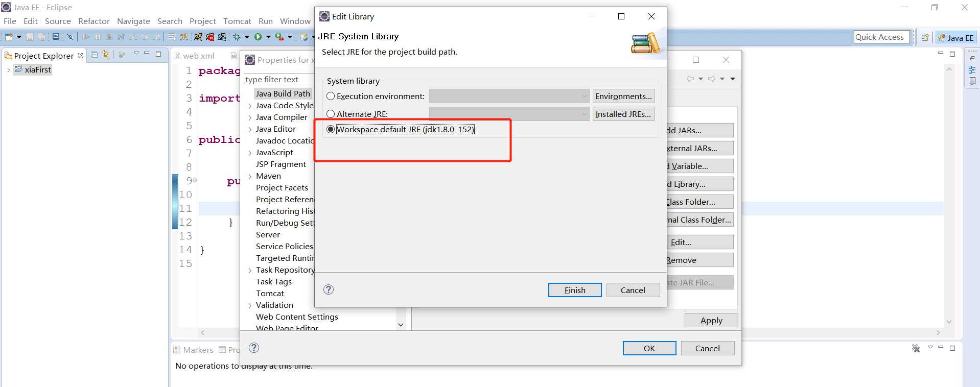Expand the xiaFirst project node
The height and width of the screenshot is (387, 980).
(x=8, y=70)
